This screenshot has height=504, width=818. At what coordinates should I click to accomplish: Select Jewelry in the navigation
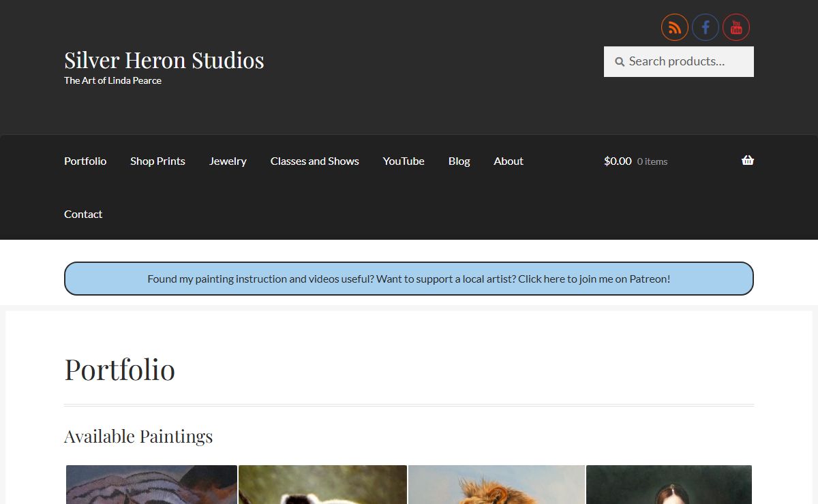(x=228, y=161)
